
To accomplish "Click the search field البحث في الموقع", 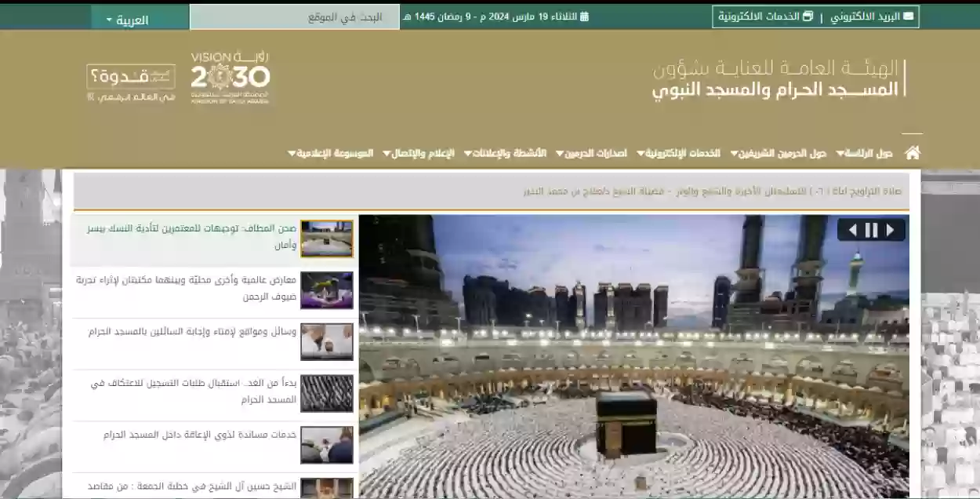I will coord(295,16).
